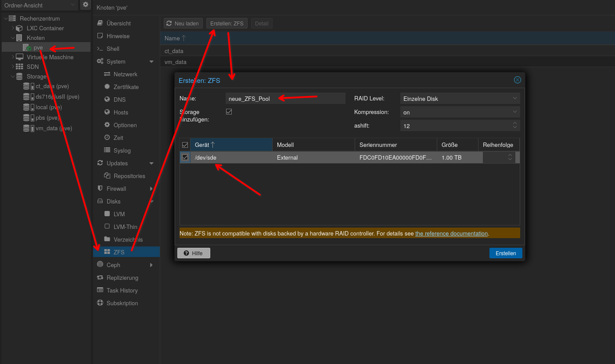Open the reference documentation link
This screenshot has width=615, height=364.
(x=451, y=233)
